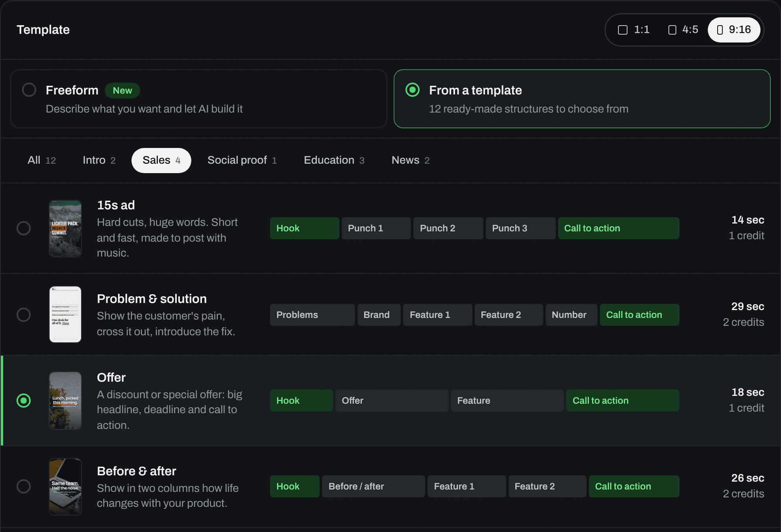Switch to the All templates tab
Image resolution: width=781 pixels, height=532 pixels.
click(x=42, y=160)
